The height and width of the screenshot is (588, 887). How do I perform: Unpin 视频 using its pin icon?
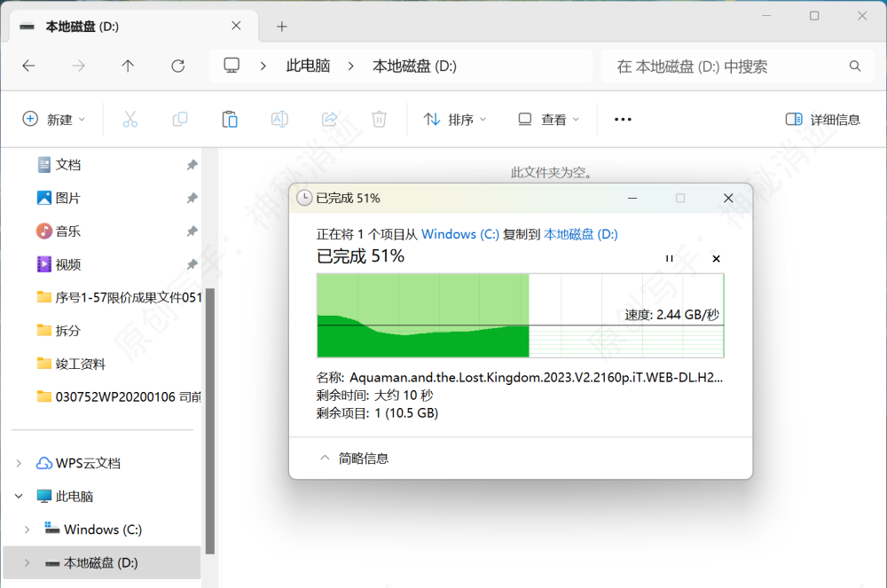click(x=192, y=264)
